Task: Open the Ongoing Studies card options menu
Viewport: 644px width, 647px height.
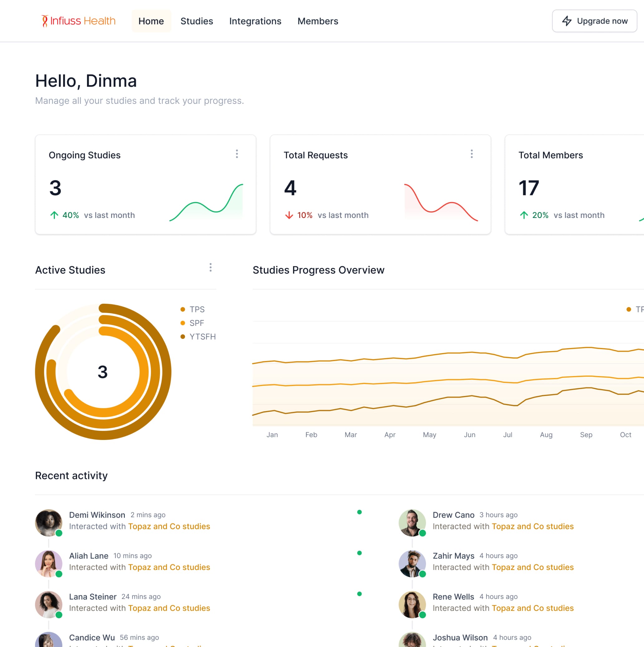Action: (237, 154)
